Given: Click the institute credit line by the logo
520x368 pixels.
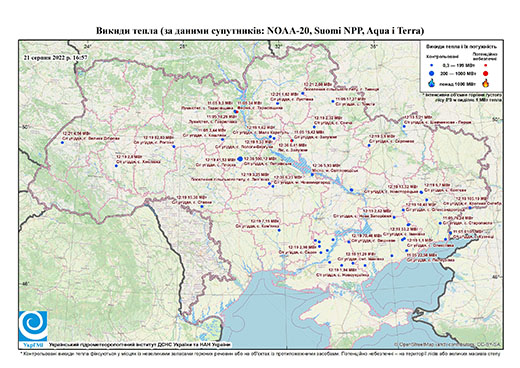Looking at the screenshot, I should tap(140, 345).
